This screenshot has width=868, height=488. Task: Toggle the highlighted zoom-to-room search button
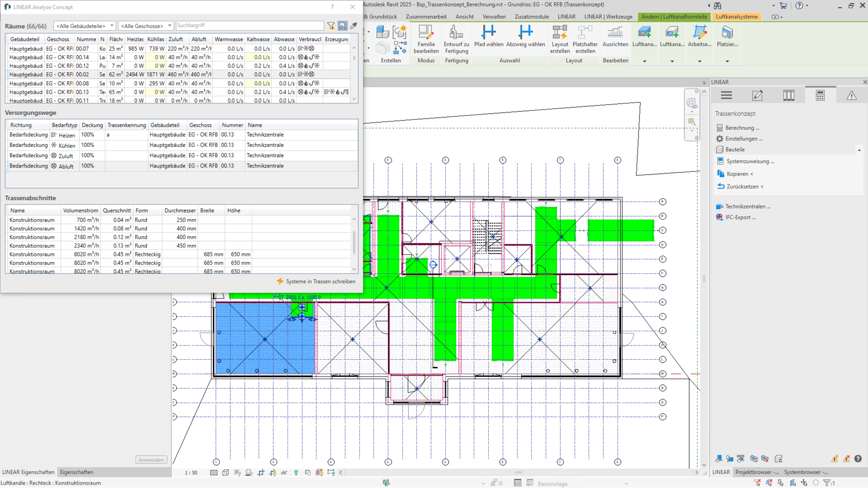342,26
